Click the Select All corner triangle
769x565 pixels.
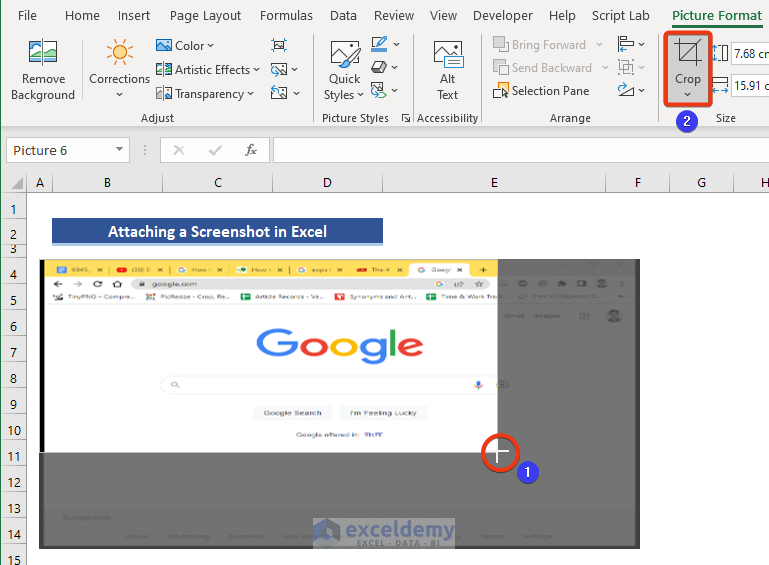pos(17,183)
